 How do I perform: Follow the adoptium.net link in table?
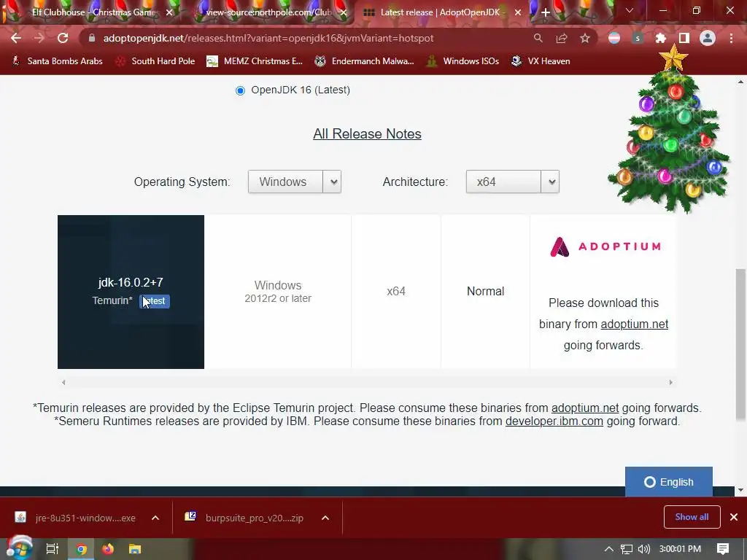634,324
